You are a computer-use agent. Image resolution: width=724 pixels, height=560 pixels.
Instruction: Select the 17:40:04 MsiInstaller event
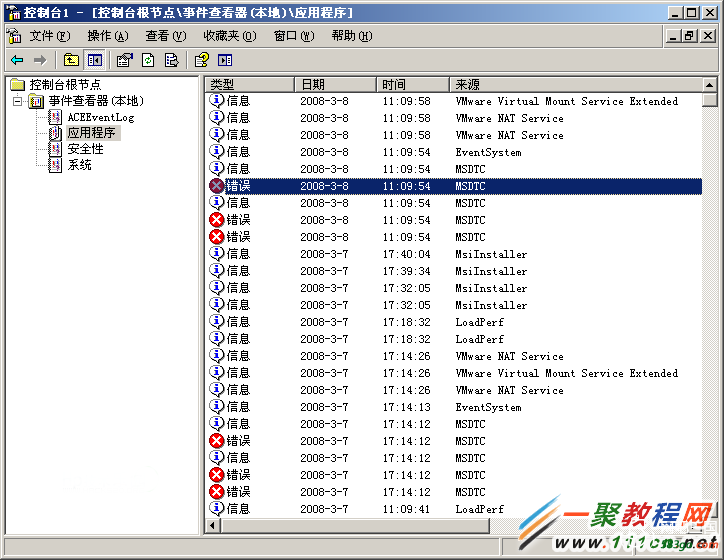(x=454, y=254)
